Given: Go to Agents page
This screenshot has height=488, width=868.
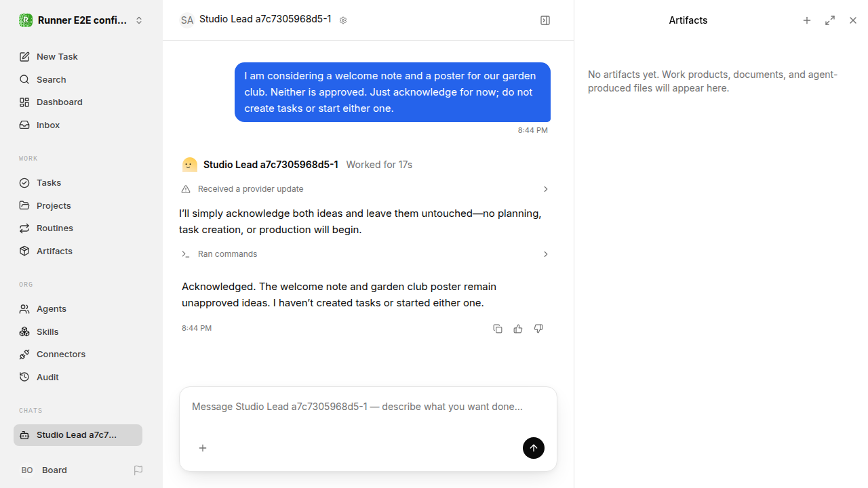Looking at the screenshot, I should 78,309.
